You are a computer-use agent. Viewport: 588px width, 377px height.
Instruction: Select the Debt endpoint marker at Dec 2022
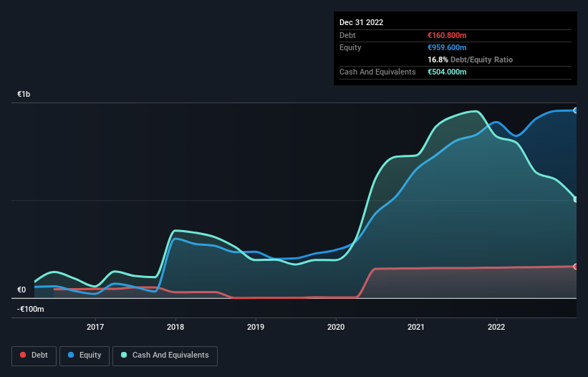click(x=576, y=267)
